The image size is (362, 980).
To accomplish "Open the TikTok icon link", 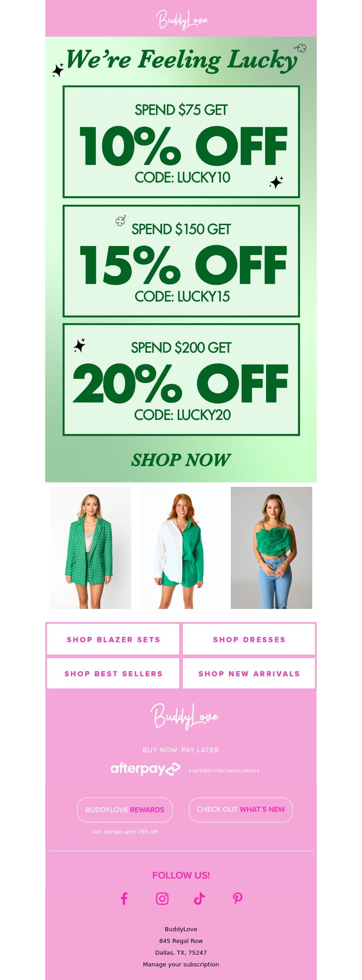I will tap(200, 899).
